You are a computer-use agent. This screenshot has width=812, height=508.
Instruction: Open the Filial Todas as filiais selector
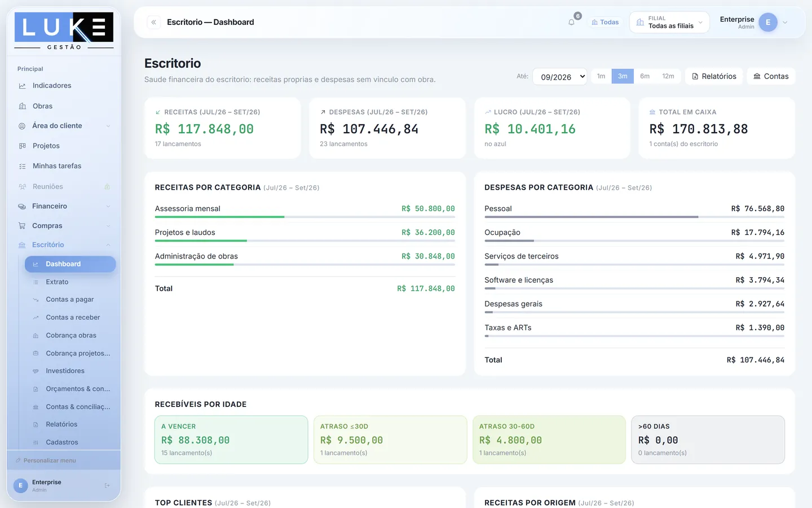[x=669, y=23]
